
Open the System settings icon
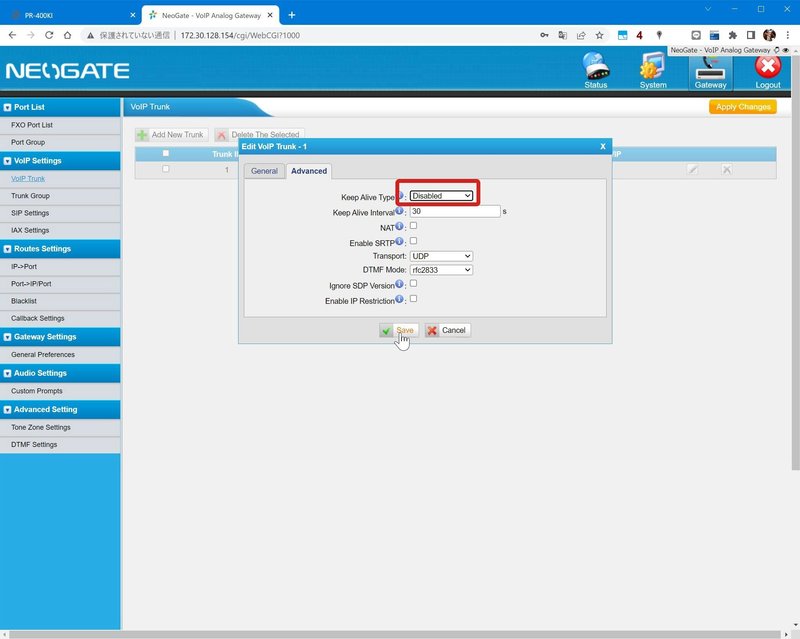click(x=653, y=70)
